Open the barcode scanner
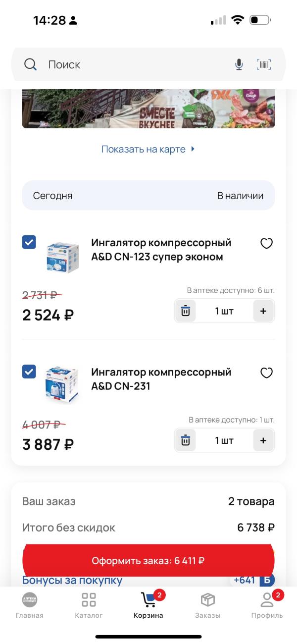Image resolution: width=297 pixels, height=644 pixels. 264,64
